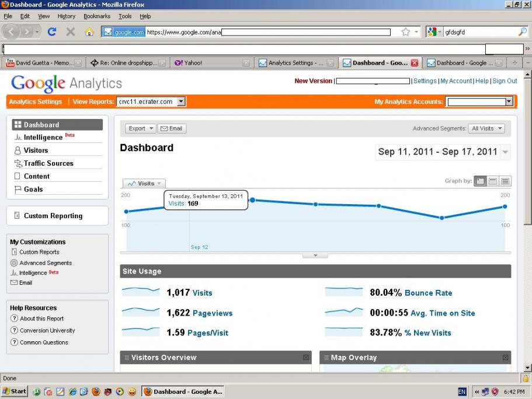Click the My Account link
This screenshot has width=532, height=399.
pos(456,81)
